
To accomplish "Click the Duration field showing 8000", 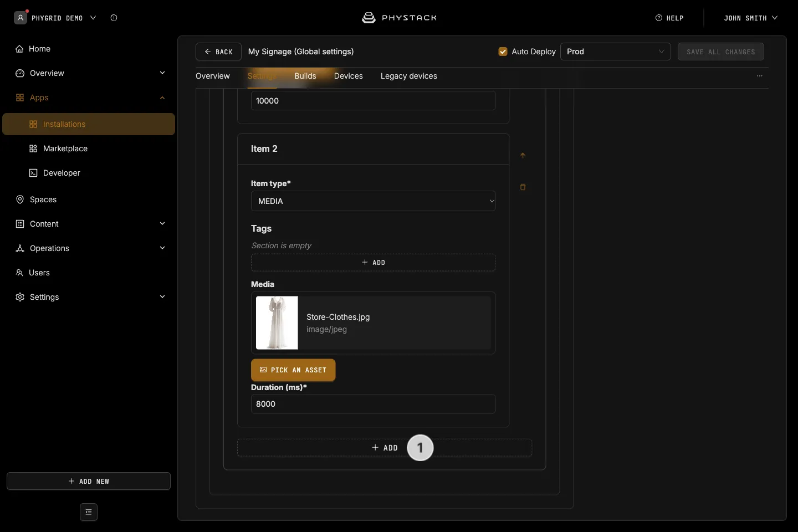I will [374, 404].
